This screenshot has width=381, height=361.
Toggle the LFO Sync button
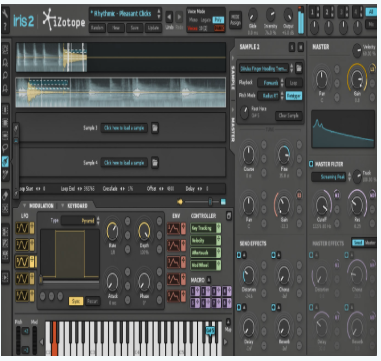[x=76, y=301]
